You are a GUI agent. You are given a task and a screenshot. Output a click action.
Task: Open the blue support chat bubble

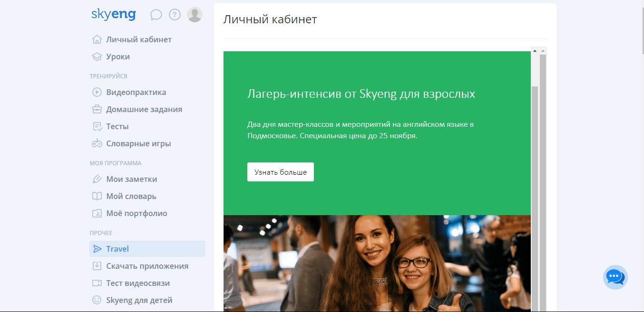(615, 277)
